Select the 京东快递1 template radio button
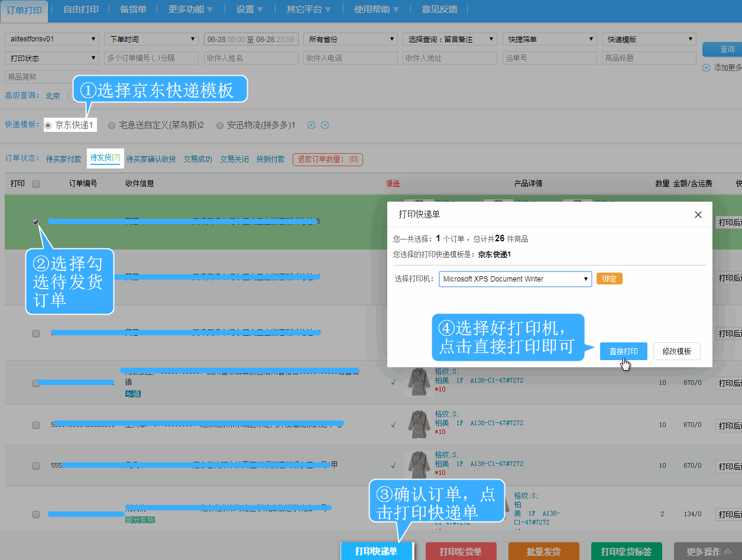The image size is (742, 560). coord(48,125)
